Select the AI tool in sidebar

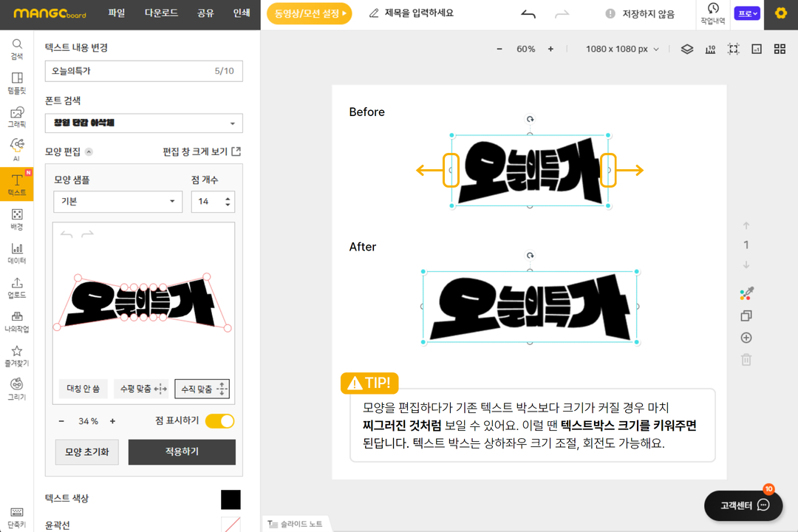[x=16, y=150]
